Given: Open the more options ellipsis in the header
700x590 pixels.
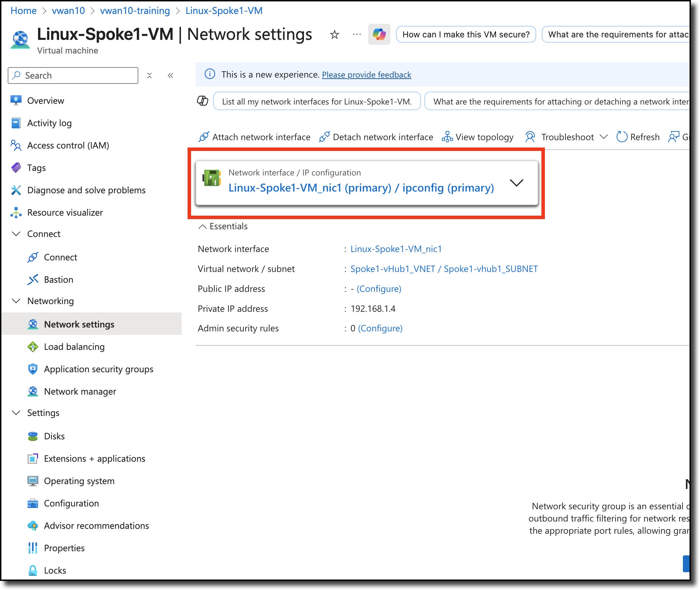Looking at the screenshot, I should coord(357,34).
